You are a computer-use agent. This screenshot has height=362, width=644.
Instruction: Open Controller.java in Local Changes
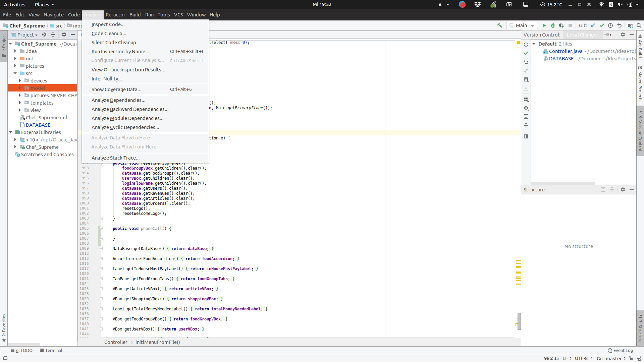[x=566, y=51]
